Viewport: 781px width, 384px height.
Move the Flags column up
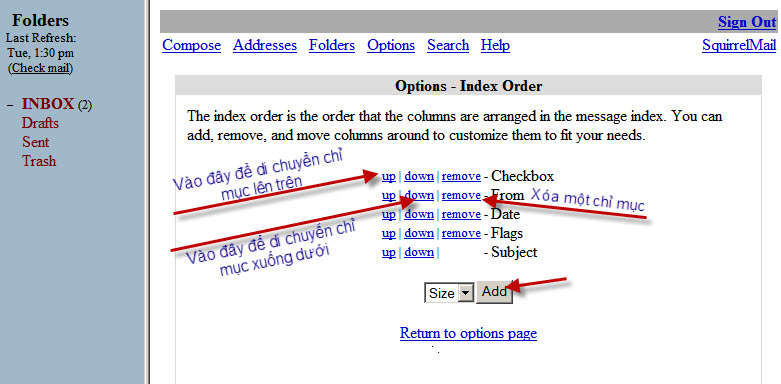(389, 233)
